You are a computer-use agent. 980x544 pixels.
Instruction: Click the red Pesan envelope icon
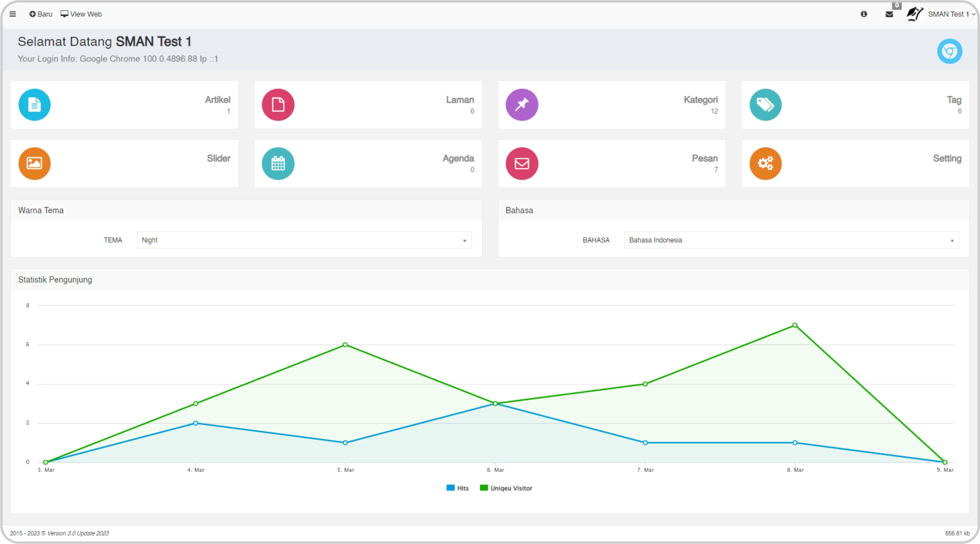point(521,163)
